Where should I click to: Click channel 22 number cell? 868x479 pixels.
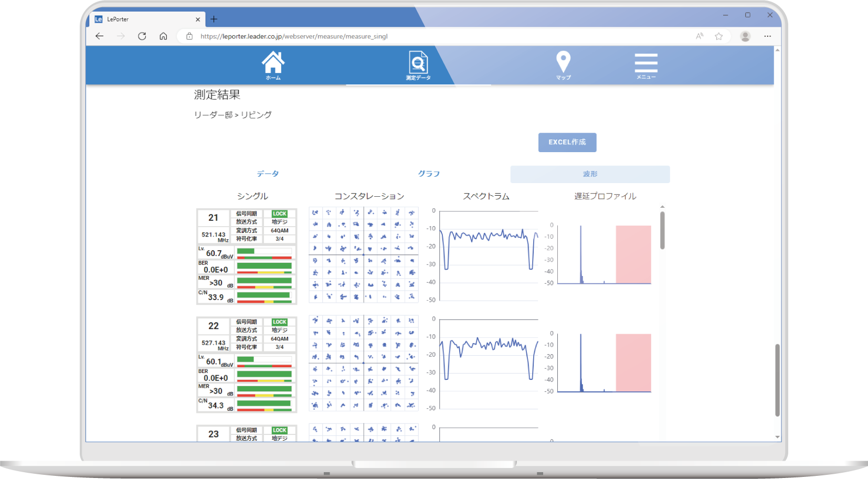(213, 326)
